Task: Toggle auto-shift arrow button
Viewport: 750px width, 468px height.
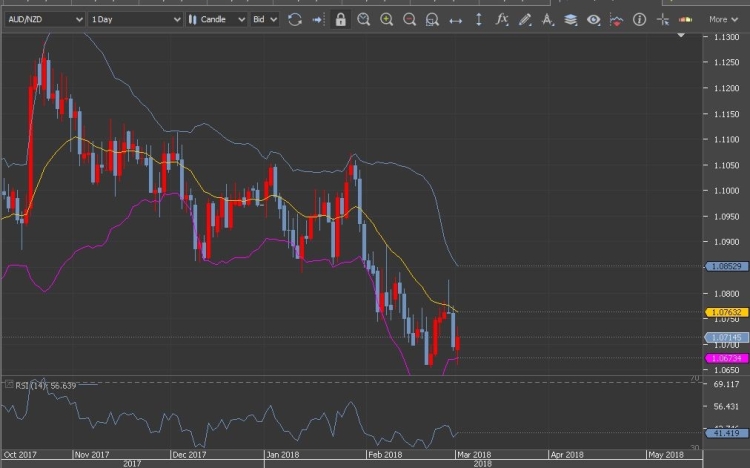Action: [x=317, y=19]
